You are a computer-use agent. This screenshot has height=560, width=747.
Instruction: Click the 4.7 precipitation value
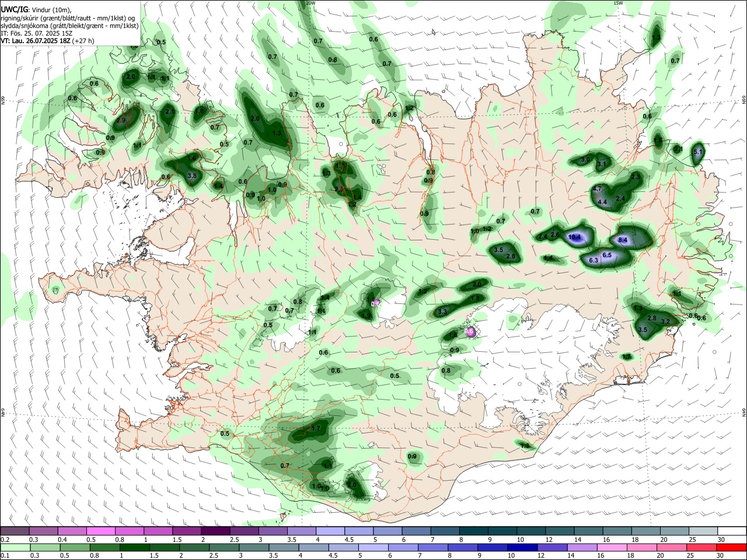[x=597, y=189]
